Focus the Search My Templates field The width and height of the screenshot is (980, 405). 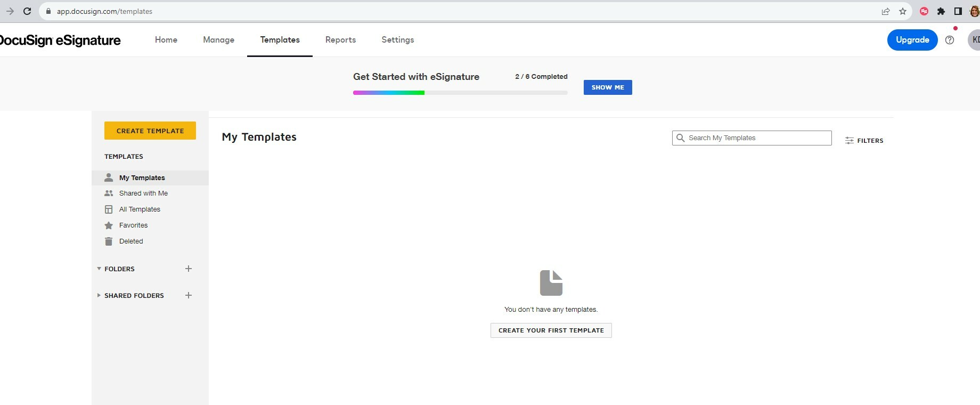752,138
